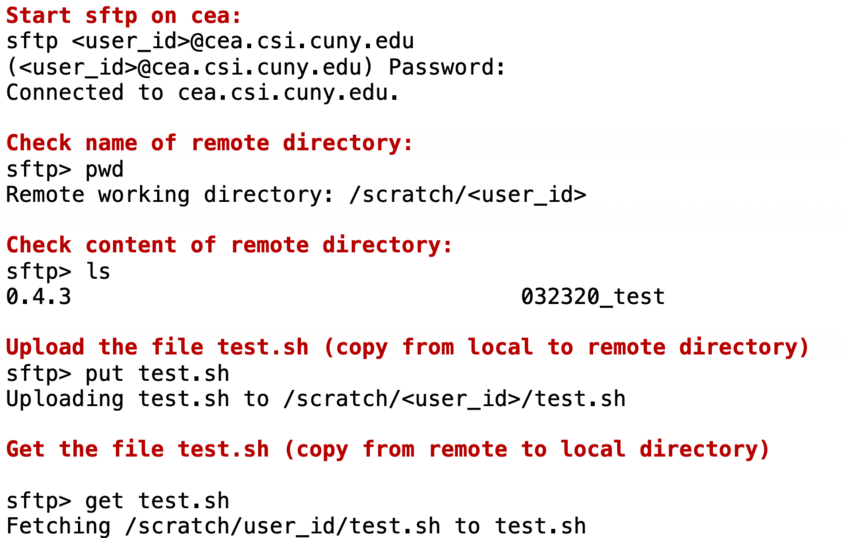
Task: Click 'Connected to cea.csi.cuny.edu.' text
Action: click(202, 92)
